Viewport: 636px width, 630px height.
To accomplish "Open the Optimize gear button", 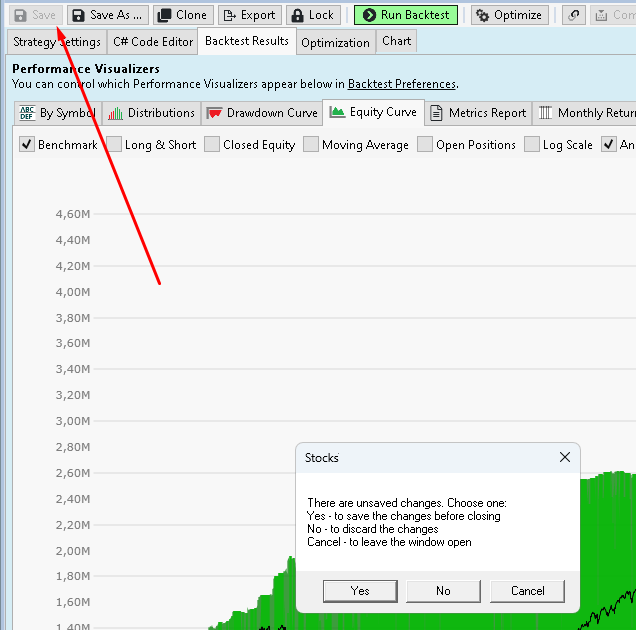I will [x=509, y=15].
